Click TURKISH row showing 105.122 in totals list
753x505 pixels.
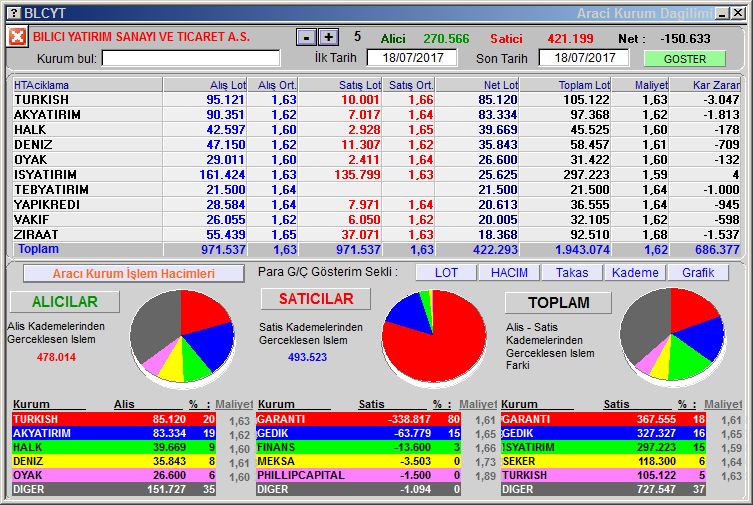pyautogui.click(x=603, y=475)
